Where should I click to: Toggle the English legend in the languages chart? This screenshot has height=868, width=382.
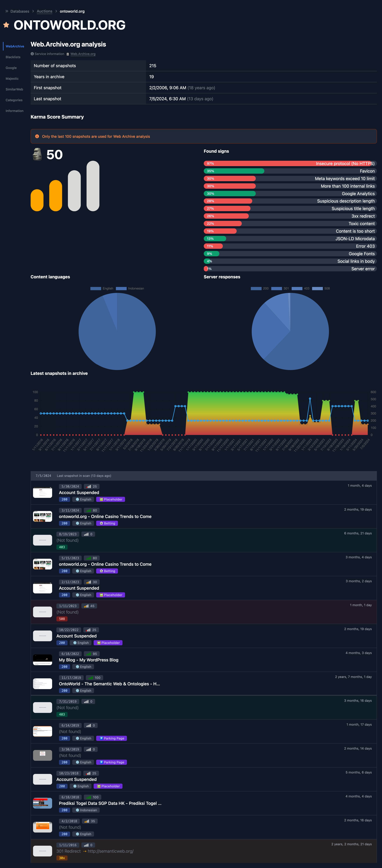coord(102,288)
